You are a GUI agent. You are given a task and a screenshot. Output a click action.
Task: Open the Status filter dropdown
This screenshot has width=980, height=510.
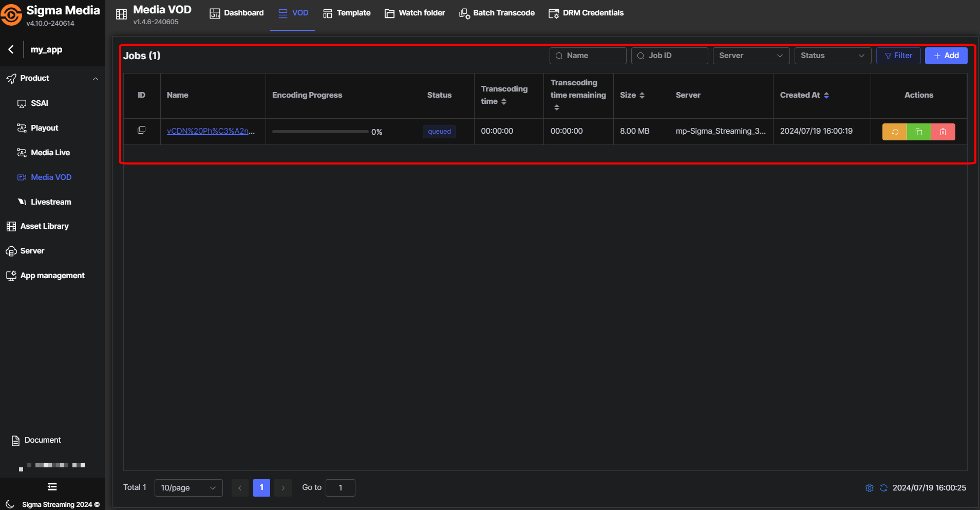click(832, 56)
